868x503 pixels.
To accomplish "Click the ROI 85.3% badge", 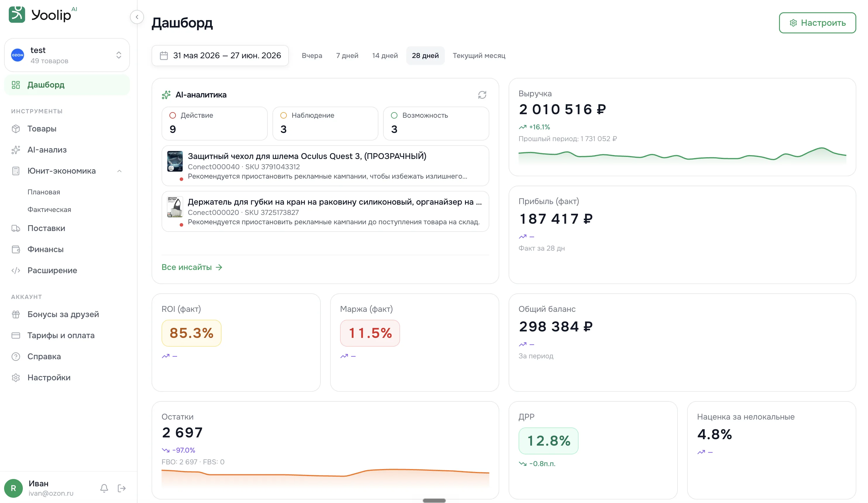I will pyautogui.click(x=191, y=333).
